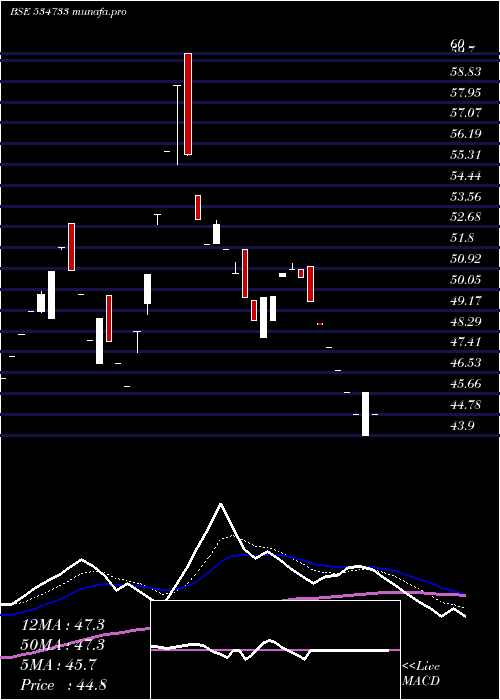Select the 53.56 price axis label

point(465,196)
